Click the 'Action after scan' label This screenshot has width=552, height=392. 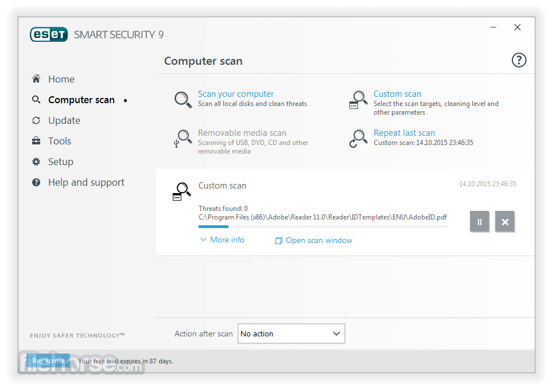pos(204,334)
